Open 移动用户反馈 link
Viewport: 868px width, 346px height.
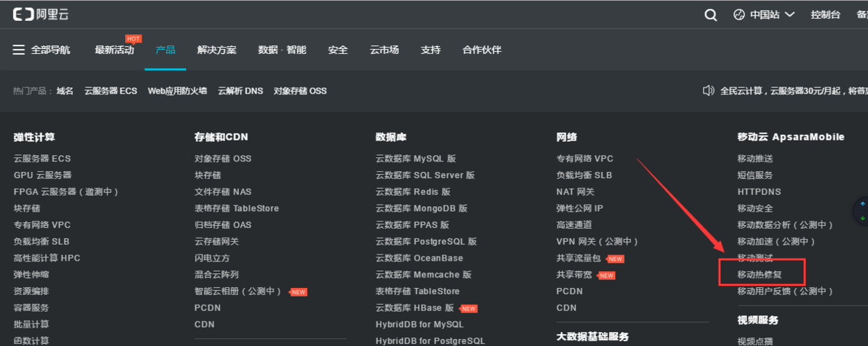coord(785,291)
